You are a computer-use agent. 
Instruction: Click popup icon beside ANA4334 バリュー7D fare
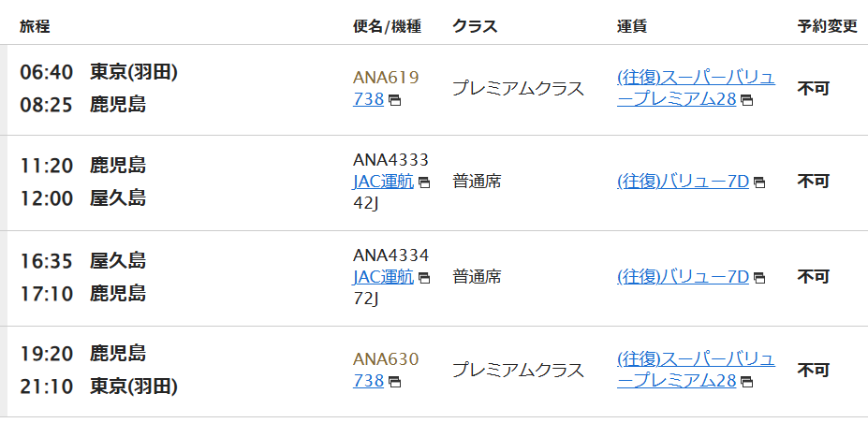coord(759,278)
